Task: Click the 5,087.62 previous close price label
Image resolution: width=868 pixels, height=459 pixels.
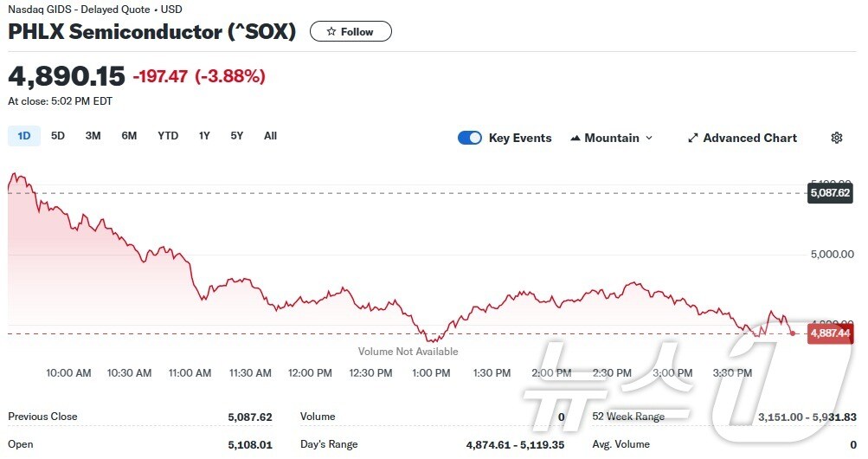Action: pos(830,193)
